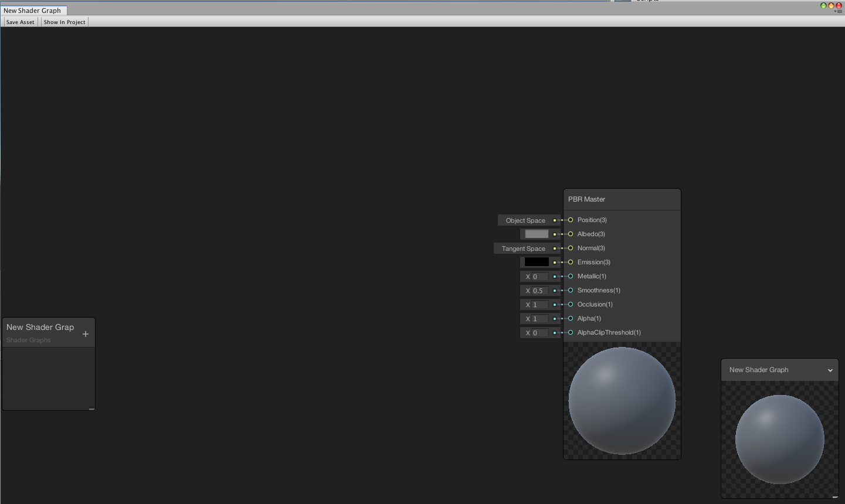Click the Show In Project button

64,22
